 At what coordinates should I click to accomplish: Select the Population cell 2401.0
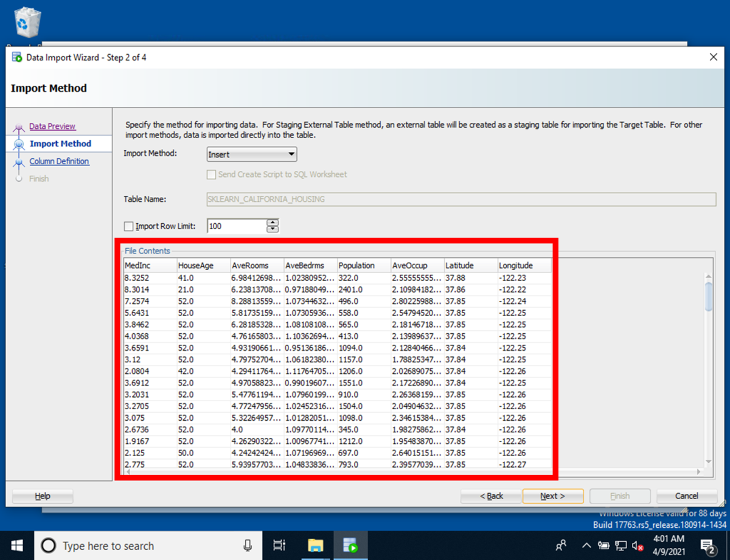pos(364,289)
